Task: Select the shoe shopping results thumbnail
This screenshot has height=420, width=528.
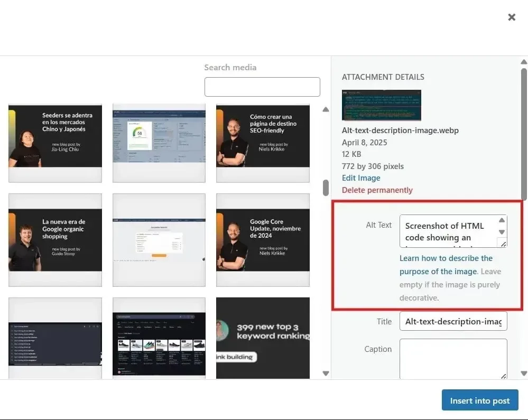Action: pos(159,338)
